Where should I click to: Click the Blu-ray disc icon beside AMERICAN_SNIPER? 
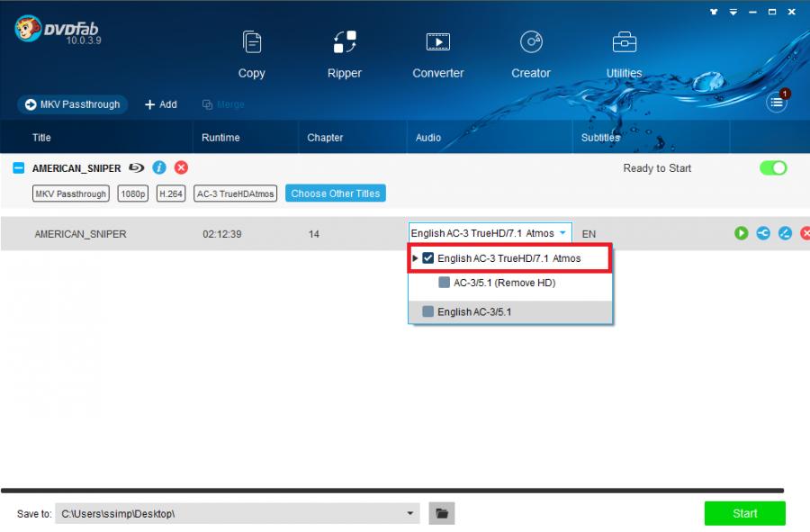coord(137,167)
